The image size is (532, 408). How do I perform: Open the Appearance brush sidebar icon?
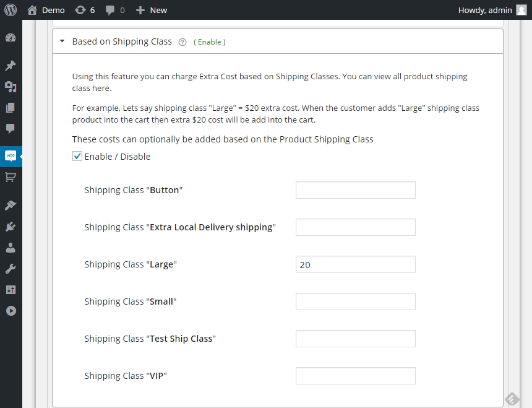coord(11,205)
